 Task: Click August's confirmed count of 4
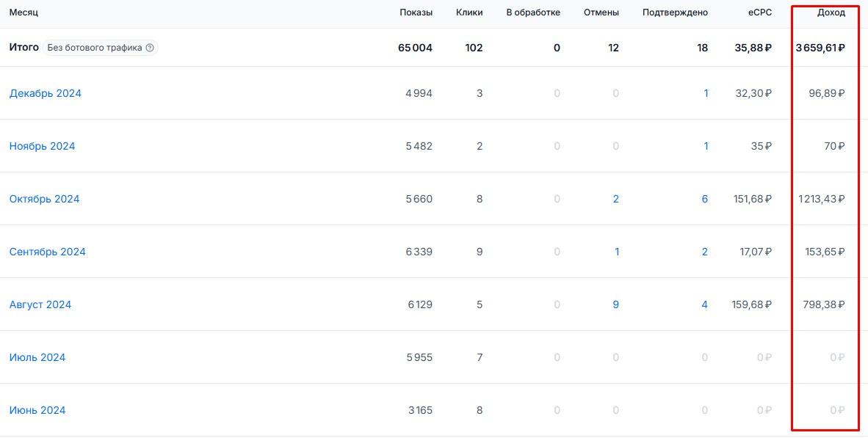click(x=705, y=304)
